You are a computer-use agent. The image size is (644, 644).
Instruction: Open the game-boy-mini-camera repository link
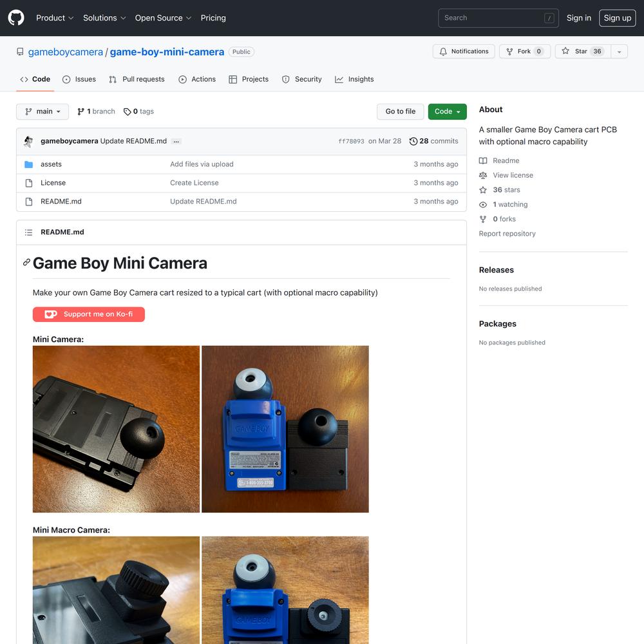pos(167,52)
